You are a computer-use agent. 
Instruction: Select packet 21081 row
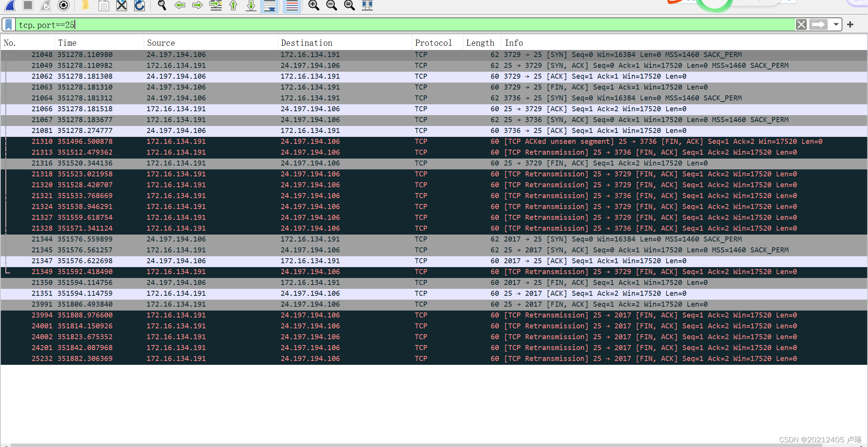point(434,131)
